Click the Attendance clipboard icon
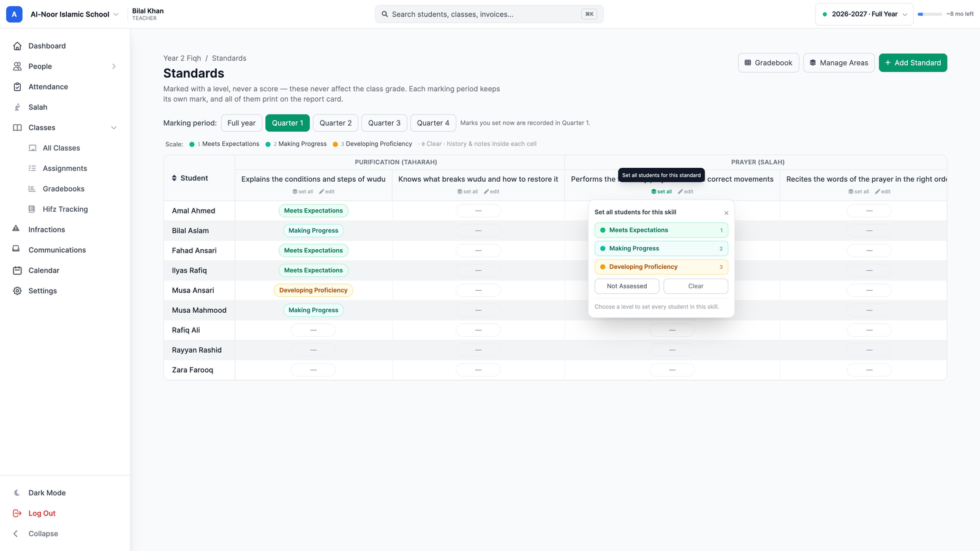Viewport: 980px width, 551px height. point(17,87)
